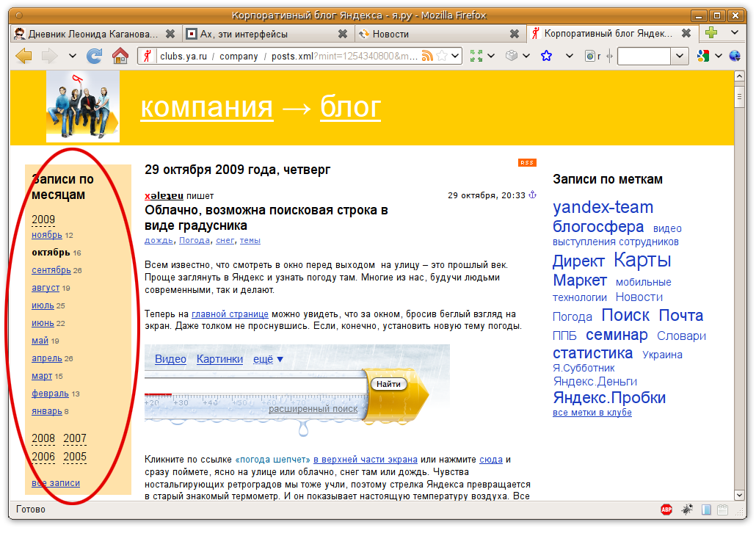Bookmark this page with the star in the address bar
This screenshot has height=547, width=756.
[441, 56]
